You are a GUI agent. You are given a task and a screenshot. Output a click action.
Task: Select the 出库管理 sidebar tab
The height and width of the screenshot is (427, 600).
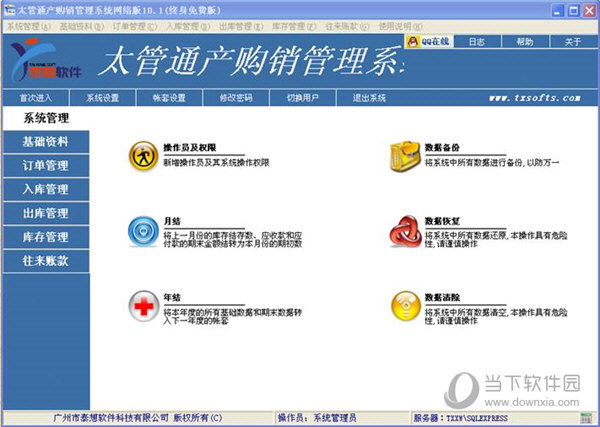(46, 214)
